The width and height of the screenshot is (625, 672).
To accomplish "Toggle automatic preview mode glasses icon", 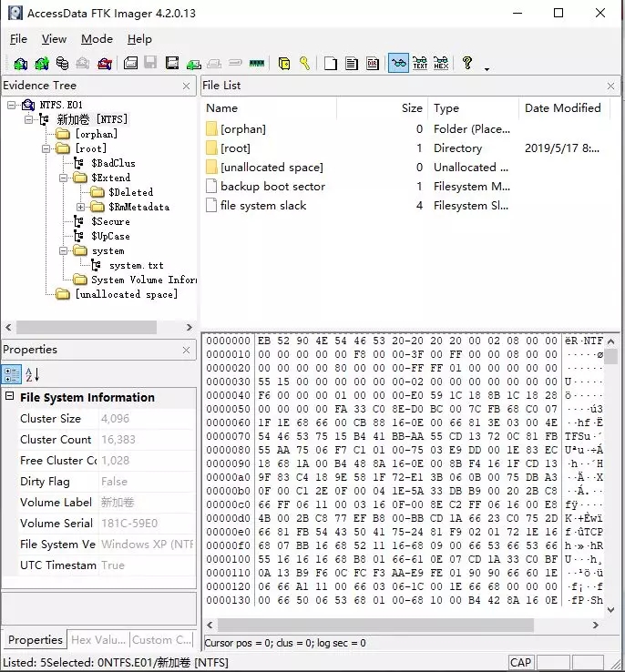I will click(398, 63).
